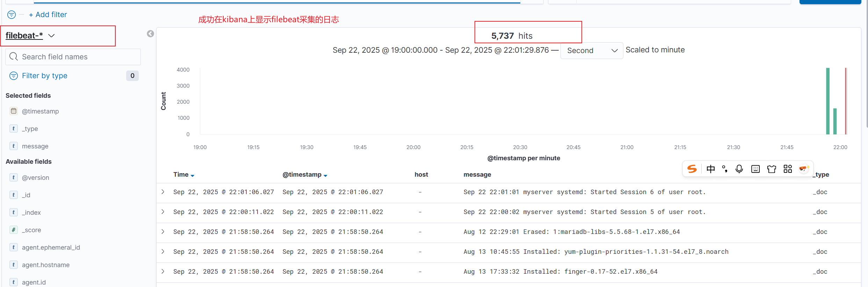868x287 pixels.
Task: Select the @timestamp field calendar icon
Action: click(x=14, y=111)
